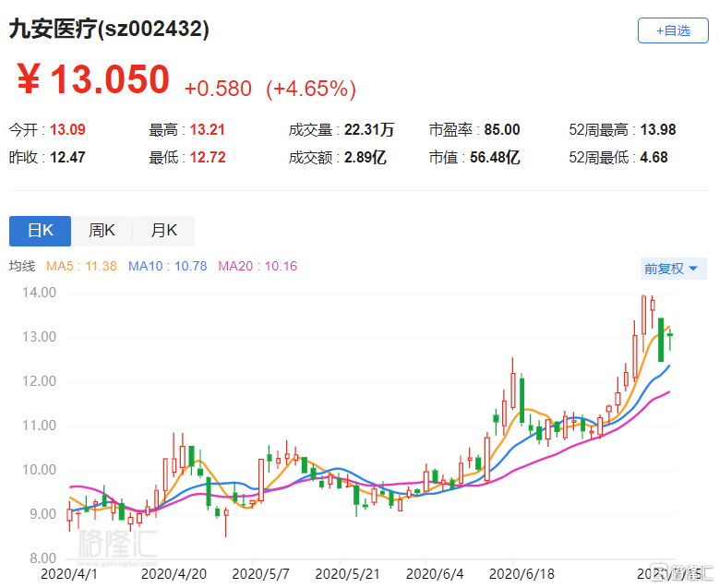The width and height of the screenshot is (719, 588).
Task: Switch to the 周K weekly chart tab
Action: [102, 231]
